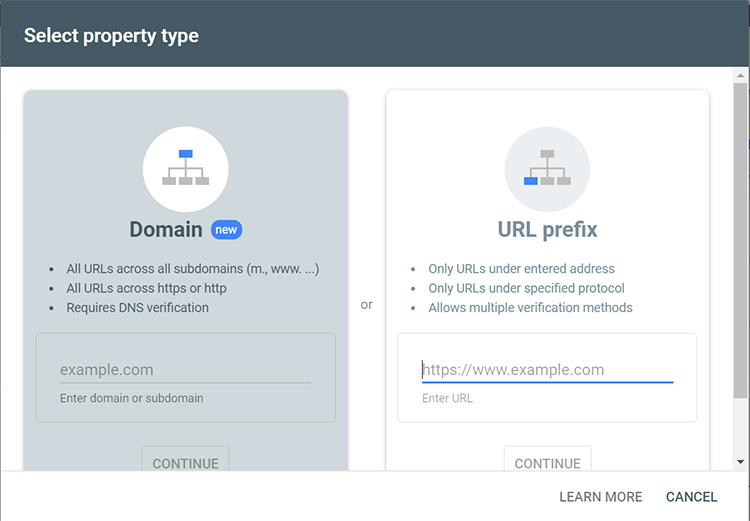The image size is (750, 521).
Task: Click the blue "new" badge
Action: [226, 230]
